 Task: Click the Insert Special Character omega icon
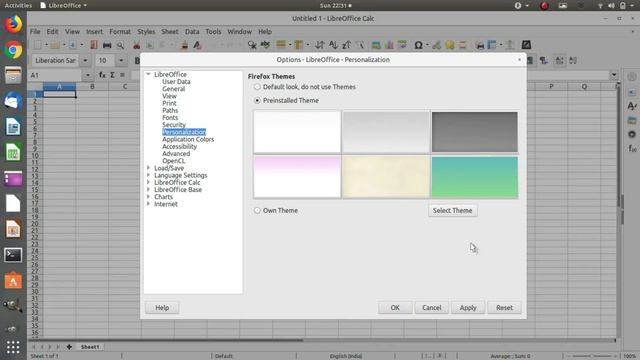pyautogui.click(x=418, y=45)
